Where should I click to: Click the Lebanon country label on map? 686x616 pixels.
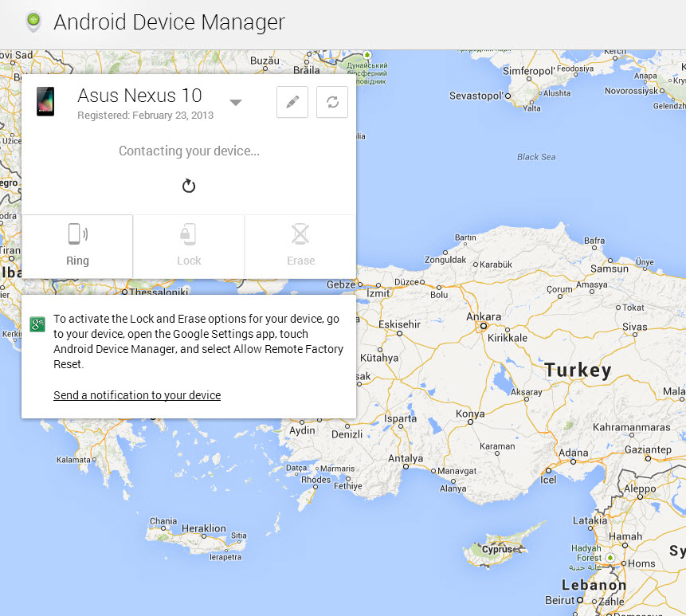pyautogui.click(x=594, y=585)
